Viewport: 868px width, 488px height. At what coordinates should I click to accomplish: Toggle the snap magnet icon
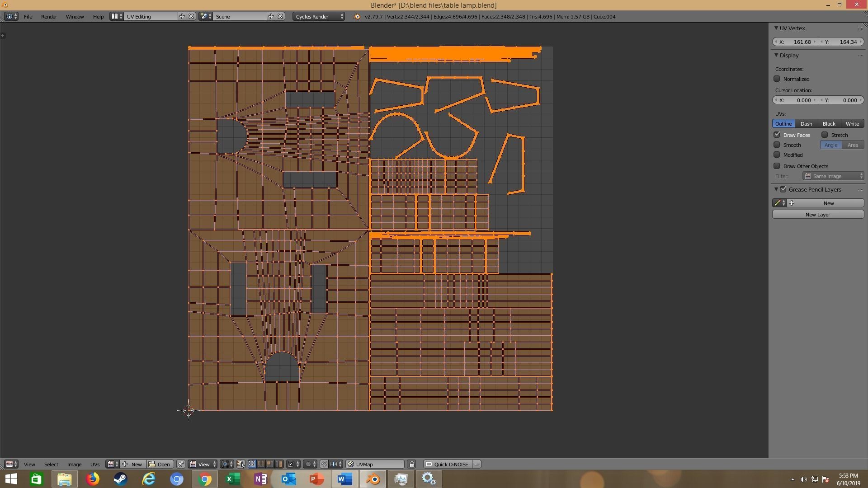click(x=324, y=464)
